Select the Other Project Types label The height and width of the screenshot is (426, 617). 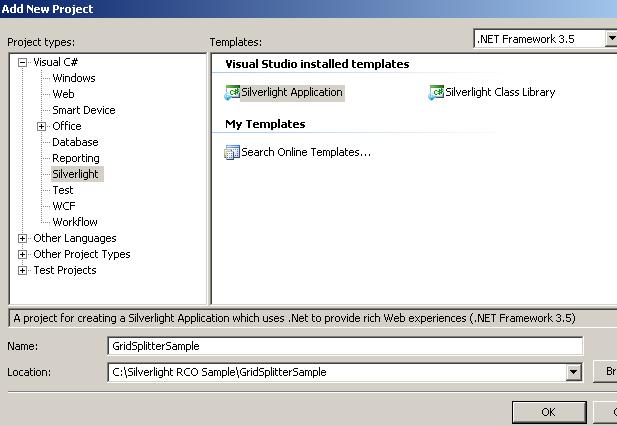pyautogui.click(x=82, y=254)
